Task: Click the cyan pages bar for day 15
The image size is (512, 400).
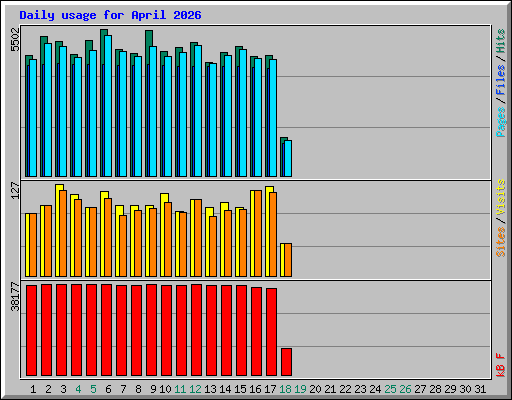Action: click(x=243, y=113)
